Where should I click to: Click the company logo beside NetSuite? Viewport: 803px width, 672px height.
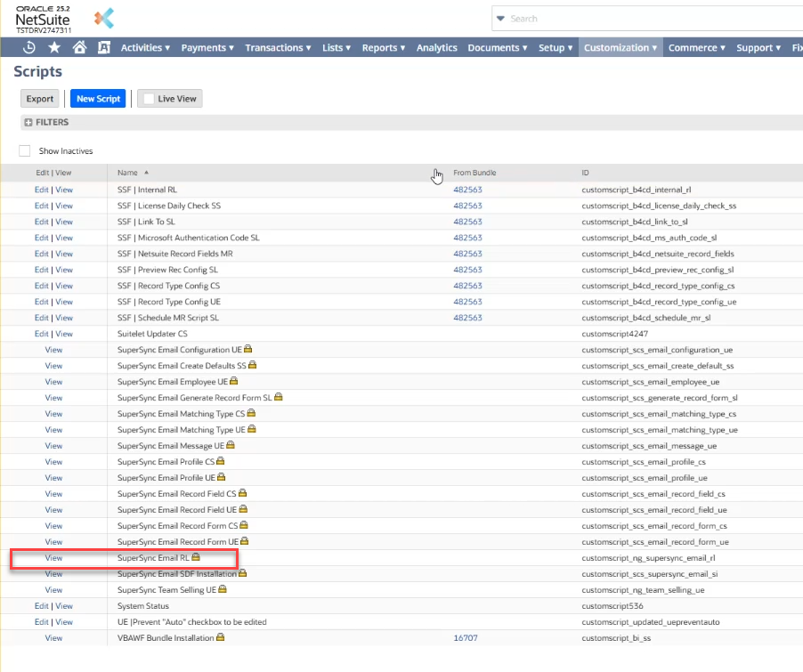104,19
